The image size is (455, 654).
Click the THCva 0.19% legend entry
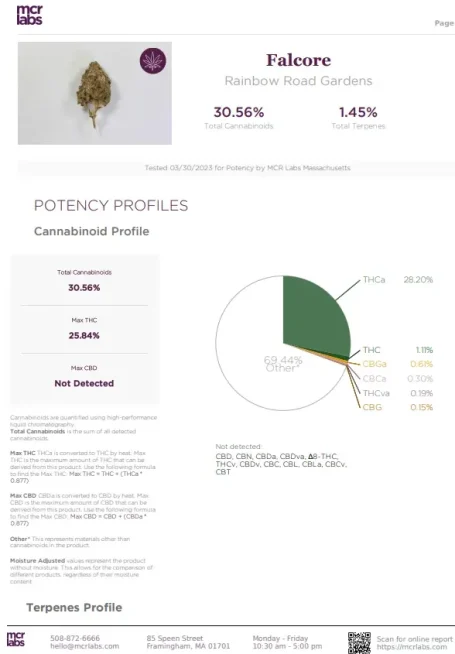[x=398, y=393]
